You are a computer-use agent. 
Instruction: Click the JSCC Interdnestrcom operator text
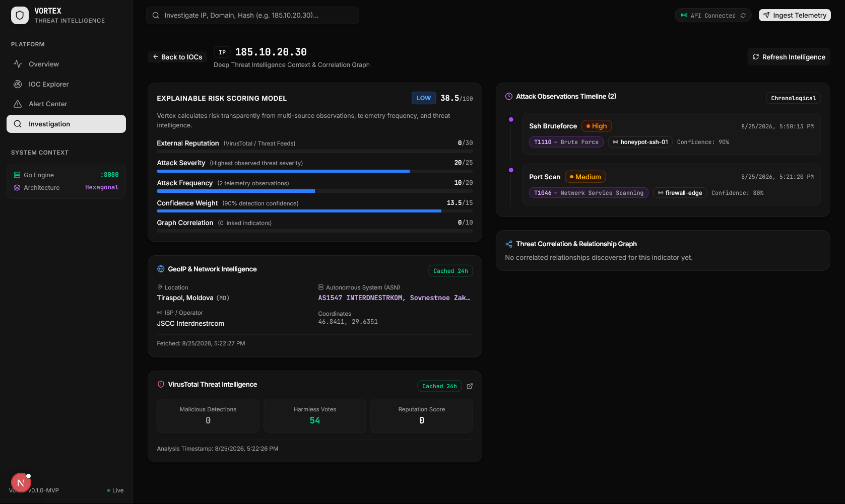point(190,323)
